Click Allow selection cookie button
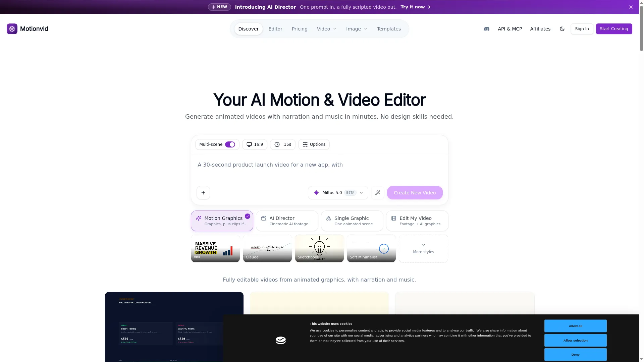This screenshot has width=644, height=362. click(575, 340)
